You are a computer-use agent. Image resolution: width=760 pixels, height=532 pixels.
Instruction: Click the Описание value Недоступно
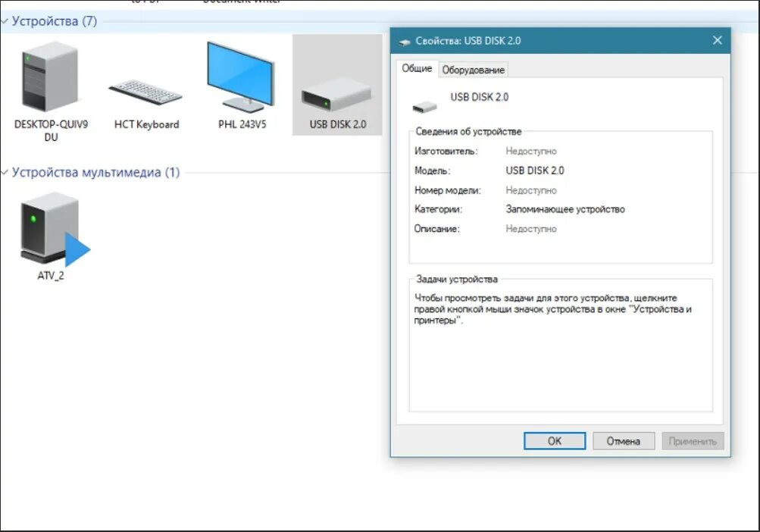coord(530,229)
